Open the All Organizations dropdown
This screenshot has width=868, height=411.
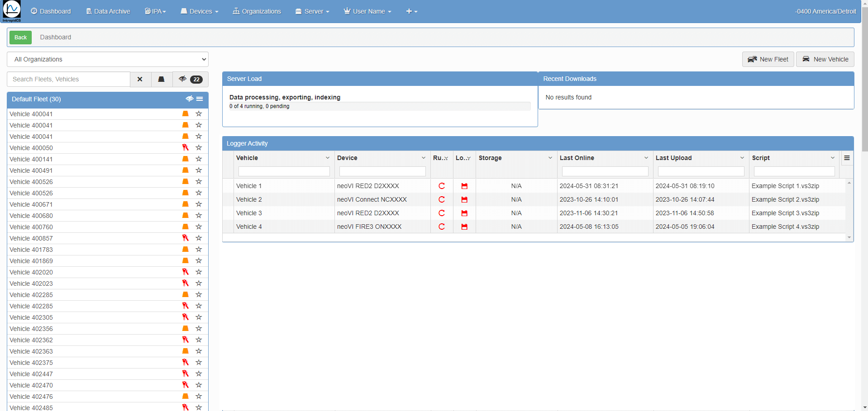tap(108, 59)
